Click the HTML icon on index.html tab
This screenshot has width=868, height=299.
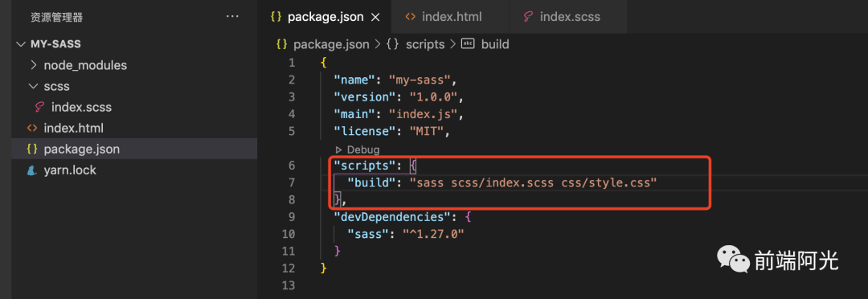410,17
